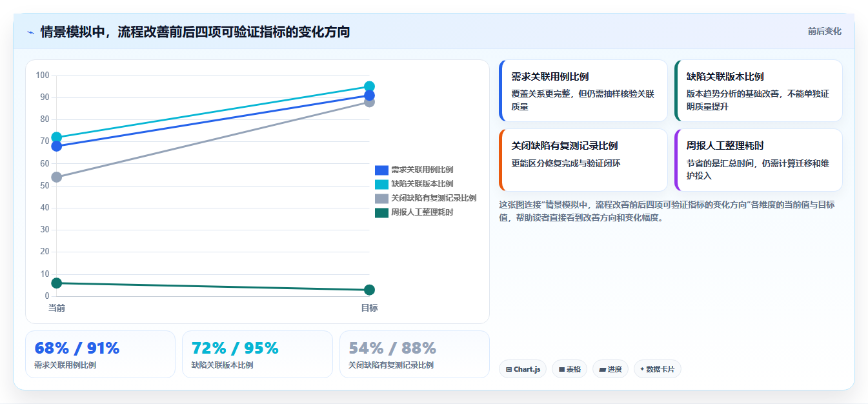Click the blue data point at 目标 (91)
Screen dimensions: 868x404
pyautogui.click(x=369, y=96)
